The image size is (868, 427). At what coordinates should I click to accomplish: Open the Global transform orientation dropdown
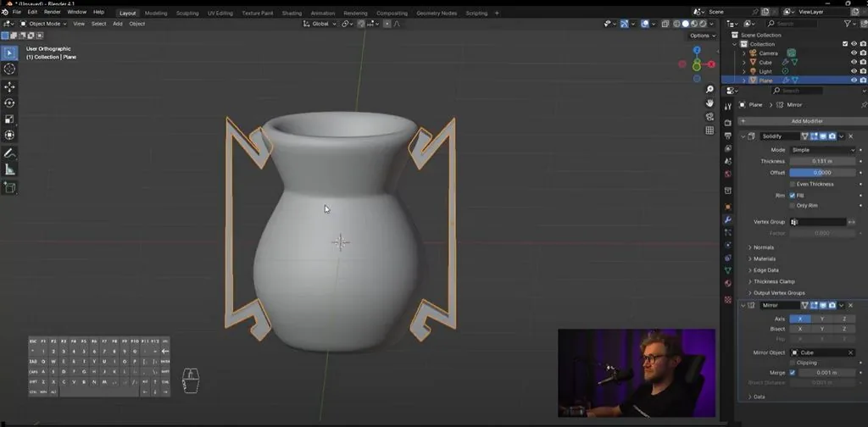pyautogui.click(x=320, y=24)
